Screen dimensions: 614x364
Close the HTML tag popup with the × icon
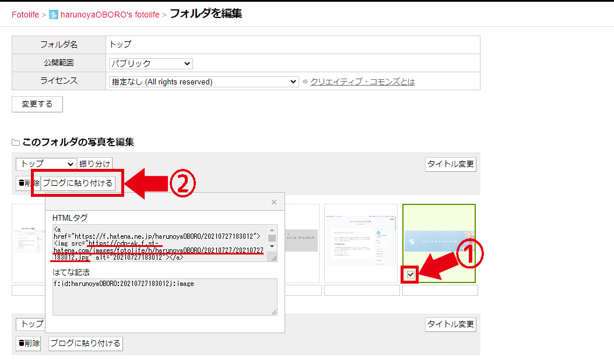click(x=273, y=202)
